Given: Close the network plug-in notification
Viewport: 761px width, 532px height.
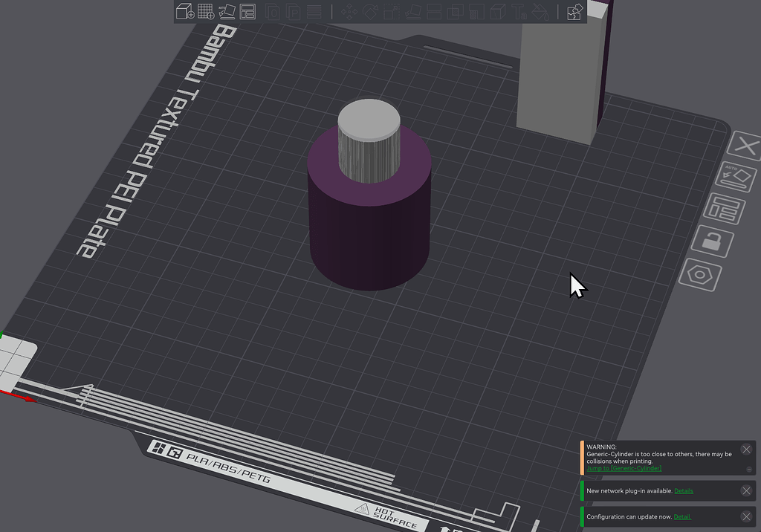Looking at the screenshot, I should point(746,490).
